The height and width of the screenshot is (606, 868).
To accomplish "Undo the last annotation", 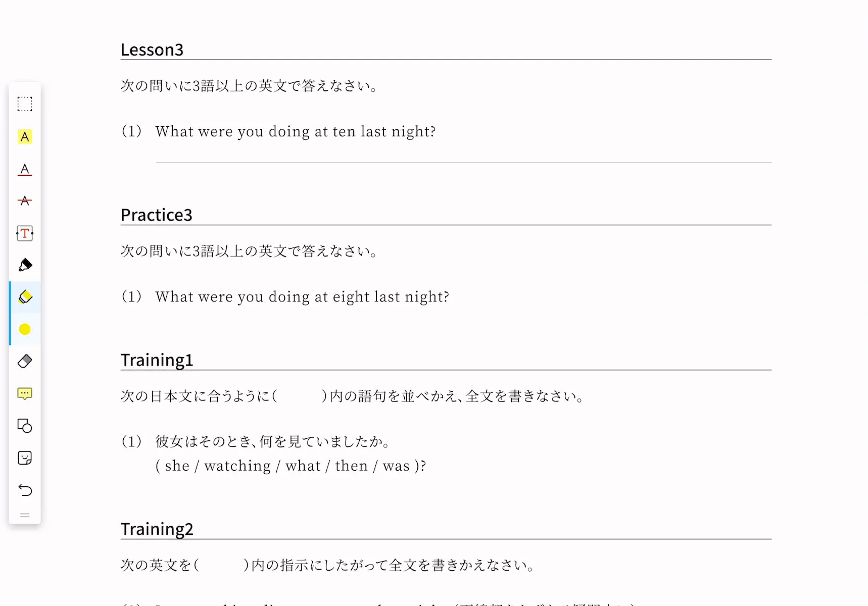I will (25, 490).
